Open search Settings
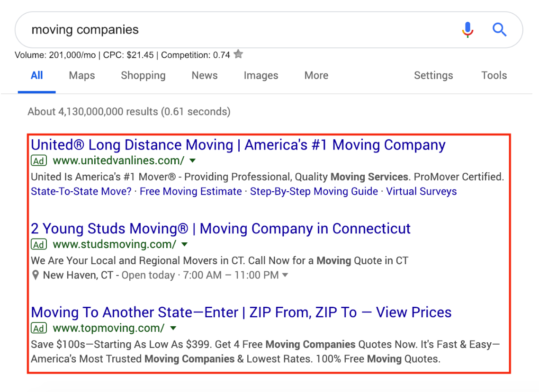Viewport: 539px width, 392px height. pyautogui.click(x=433, y=76)
